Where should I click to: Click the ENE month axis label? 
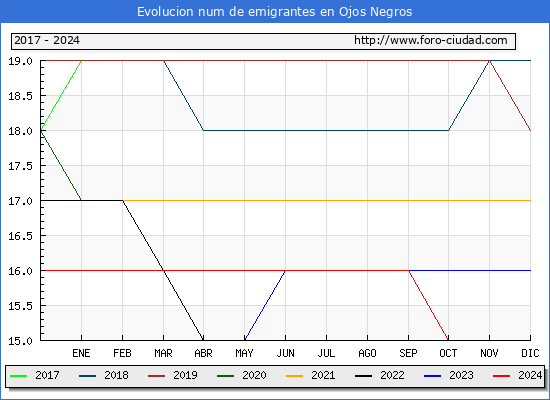(81, 353)
